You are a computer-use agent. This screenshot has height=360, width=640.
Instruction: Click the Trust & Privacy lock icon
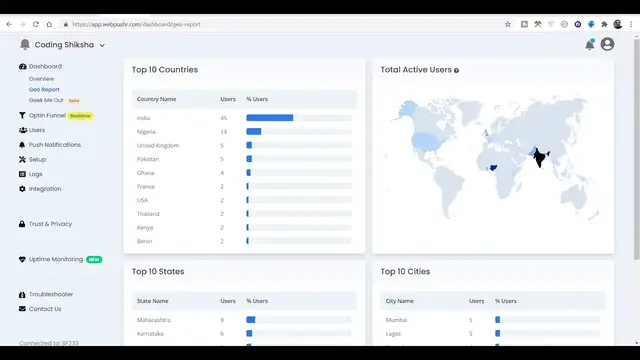(x=22, y=224)
